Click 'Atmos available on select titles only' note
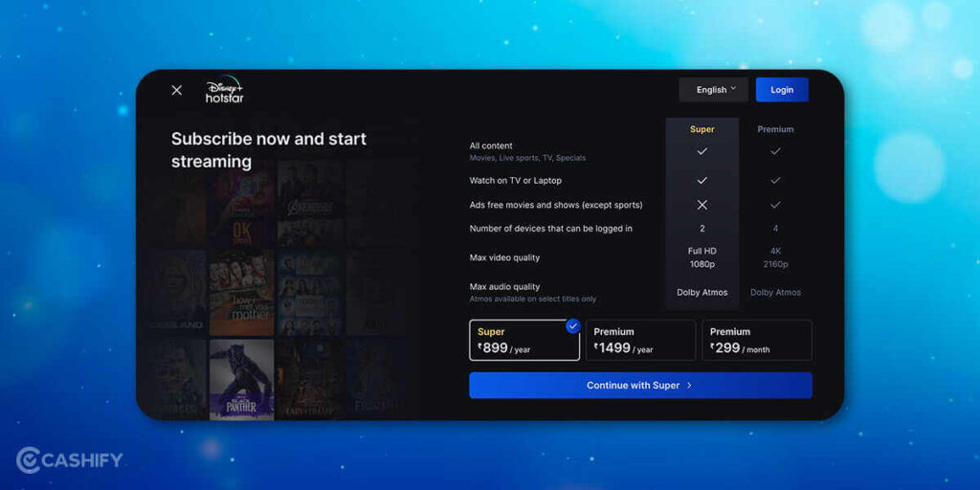Image resolution: width=980 pixels, height=490 pixels. coord(532,300)
